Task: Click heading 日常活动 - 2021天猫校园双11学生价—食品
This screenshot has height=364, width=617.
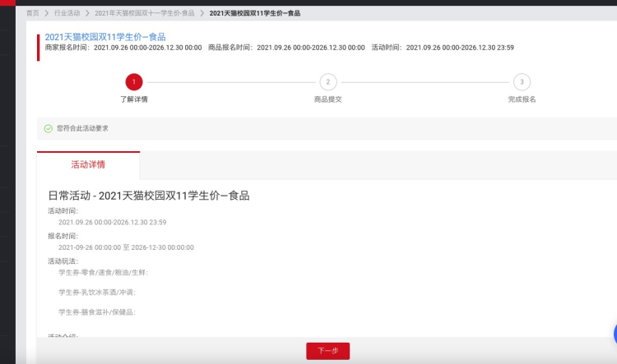Action: click(149, 196)
